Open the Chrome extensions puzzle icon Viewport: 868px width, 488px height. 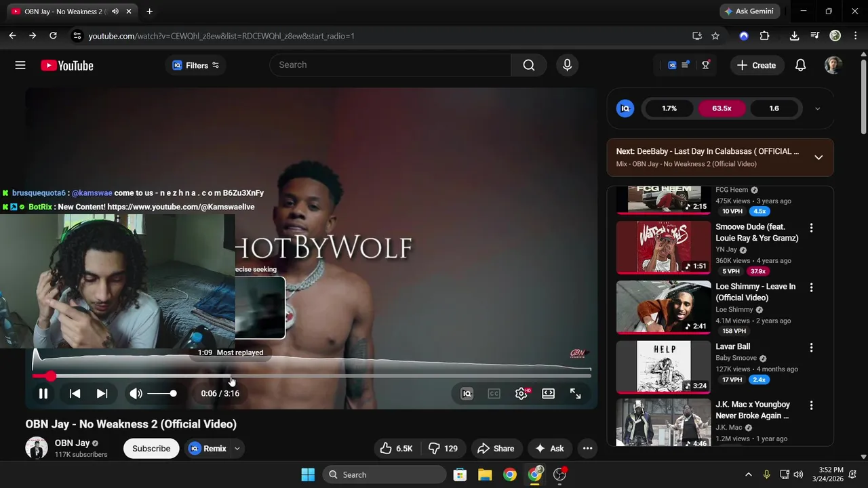point(764,36)
